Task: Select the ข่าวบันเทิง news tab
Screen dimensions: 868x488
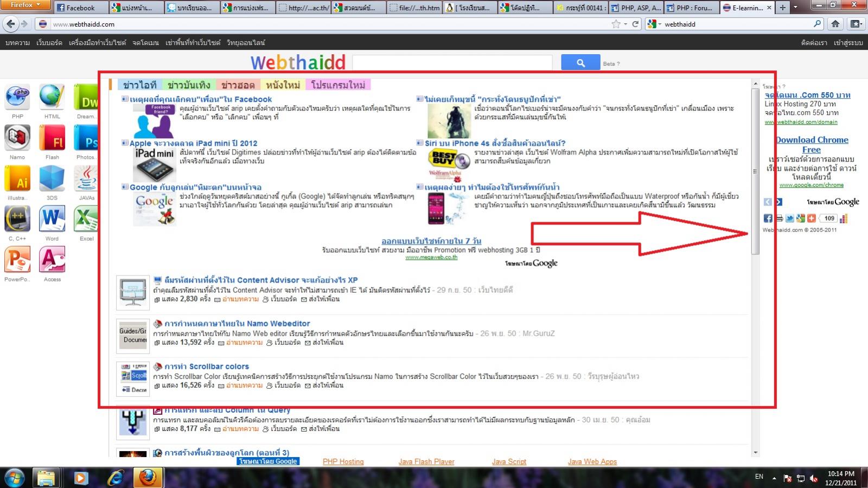Action: pyautogui.click(x=189, y=85)
